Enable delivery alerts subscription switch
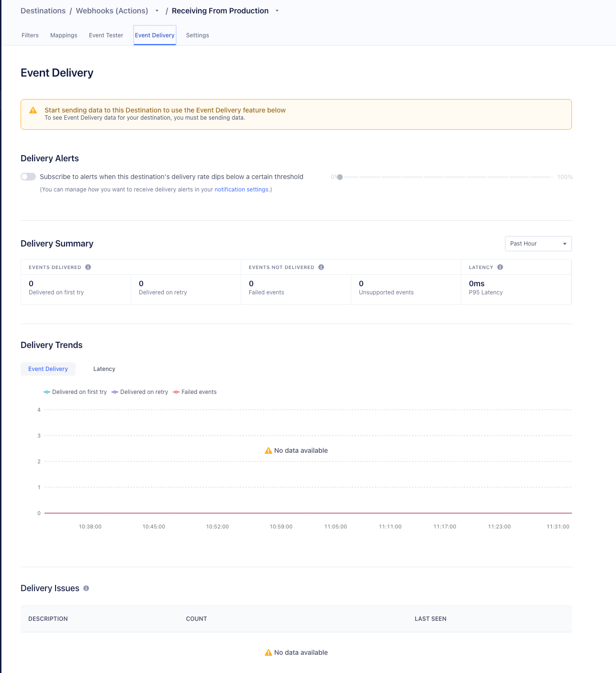Image resolution: width=616 pixels, height=673 pixels. click(x=28, y=177)
